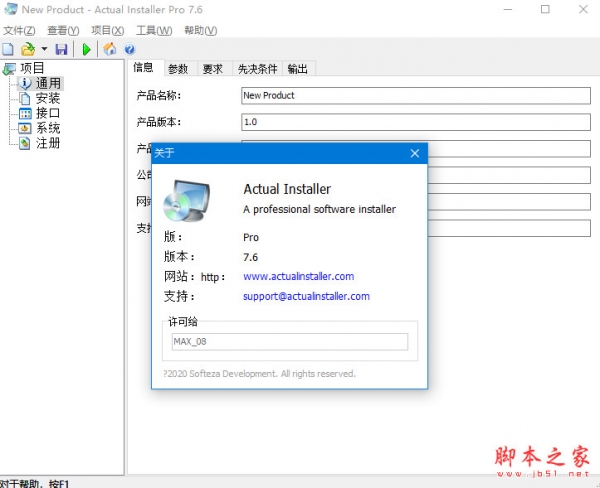Click the edition value Pro
Image resolution: width=600 pixels, height=488 pixels.
click(x=251, y=237)
